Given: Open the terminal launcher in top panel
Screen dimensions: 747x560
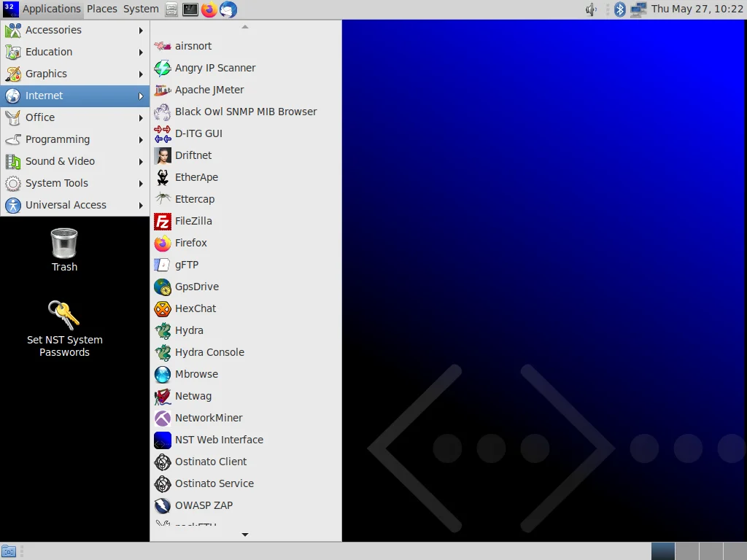Looking at the screenshot, I should point(190,9).
